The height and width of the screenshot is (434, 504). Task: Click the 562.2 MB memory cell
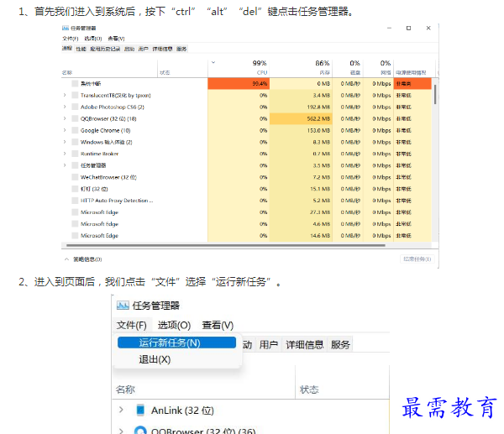pos(301,118)
